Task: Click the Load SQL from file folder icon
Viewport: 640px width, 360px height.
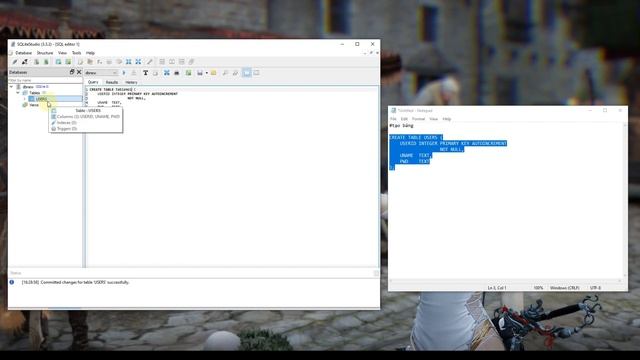Action: point(213,73)
